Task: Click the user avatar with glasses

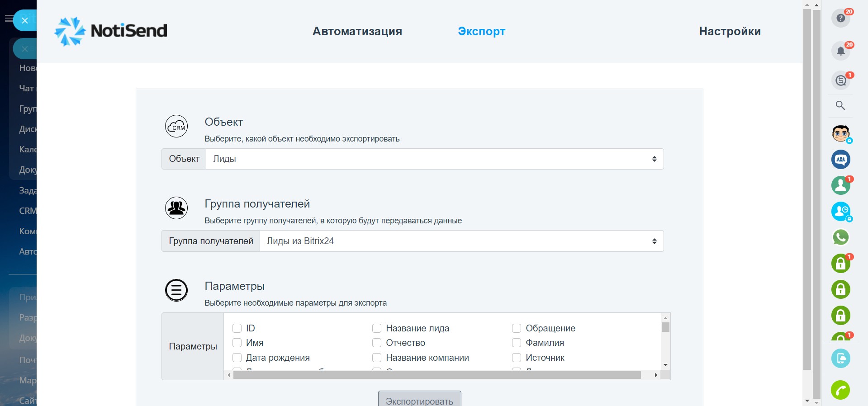Action: click(x=840, y=133)
